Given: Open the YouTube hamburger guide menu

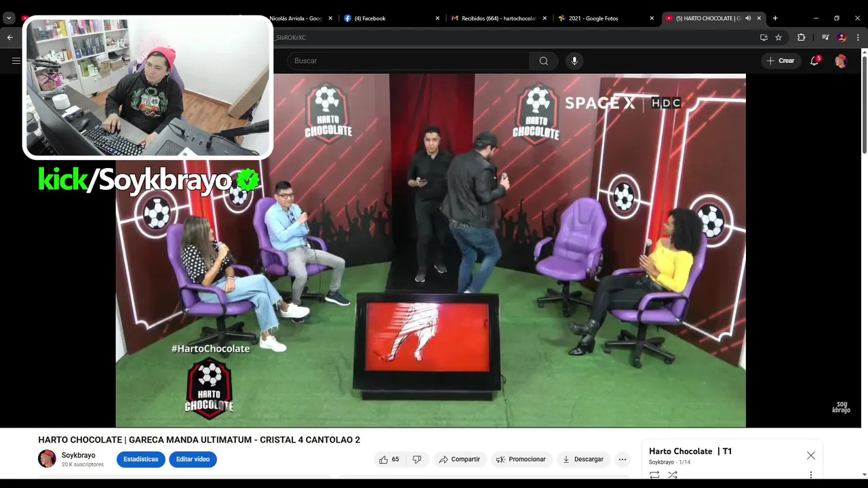Looking at the screenshot, I should point(16,61).
